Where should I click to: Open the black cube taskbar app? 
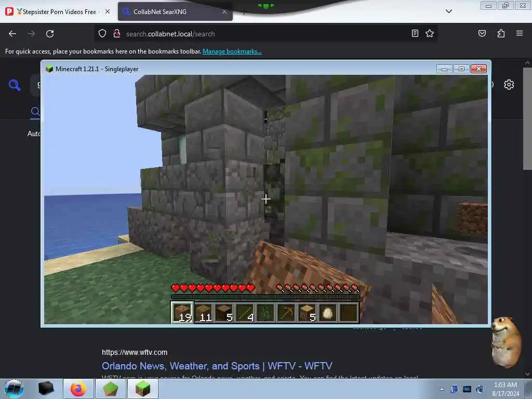tap(46, 389)
